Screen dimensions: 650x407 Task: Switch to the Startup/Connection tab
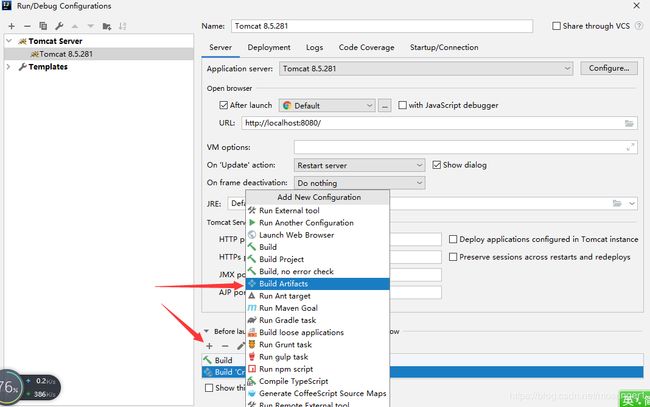444,47
